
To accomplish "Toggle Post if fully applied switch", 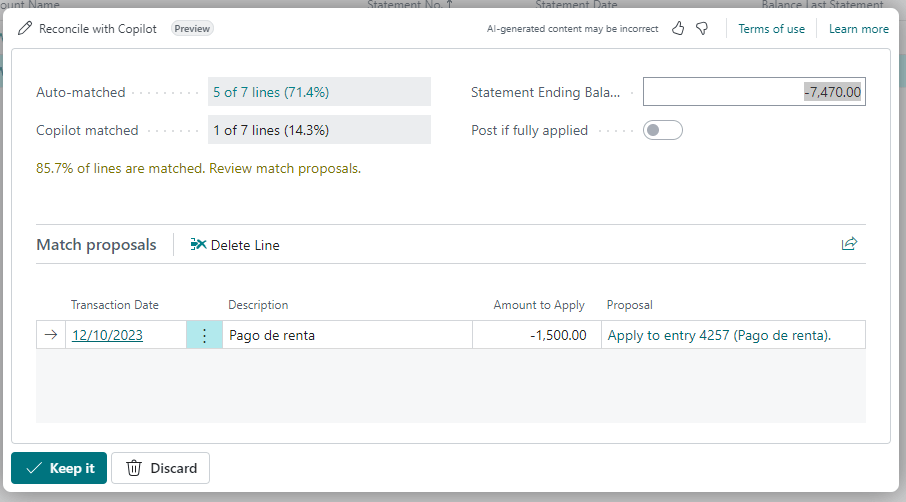I will click(662, 130).
